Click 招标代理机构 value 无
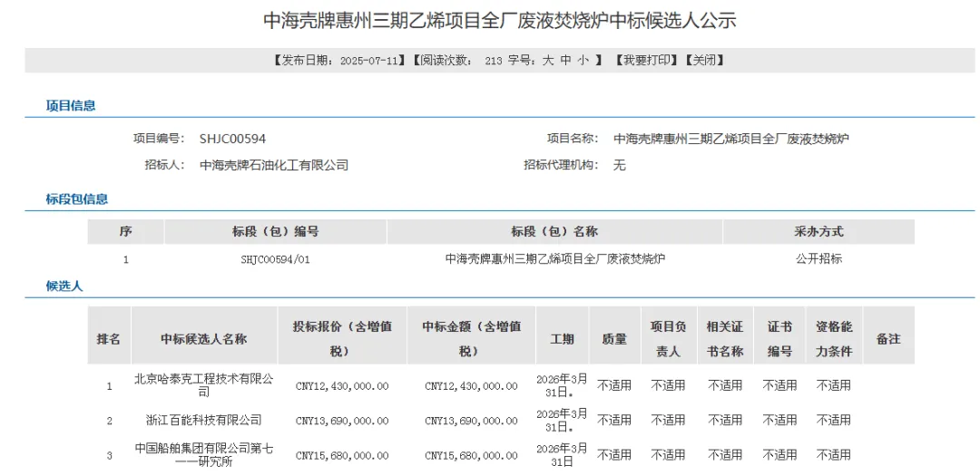Viewport: 980px width, 475px height. pyautogui.click(x=620, y=165)
